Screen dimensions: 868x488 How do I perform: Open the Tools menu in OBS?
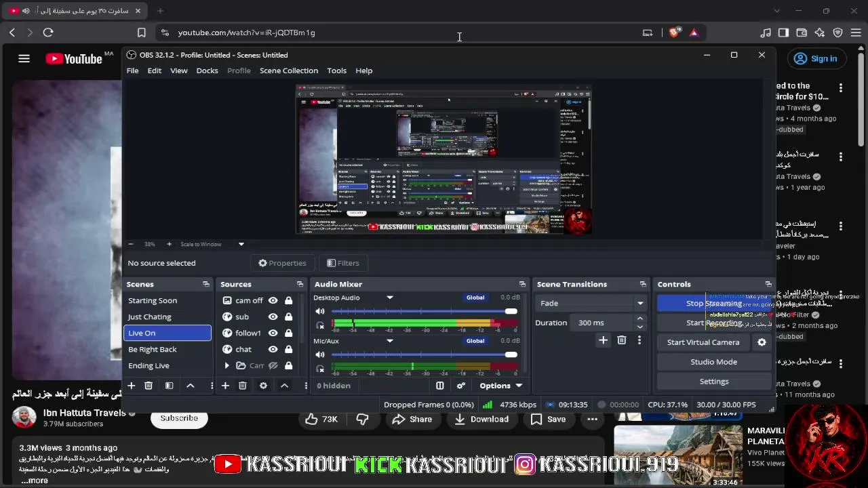click(x=336, y=70)
